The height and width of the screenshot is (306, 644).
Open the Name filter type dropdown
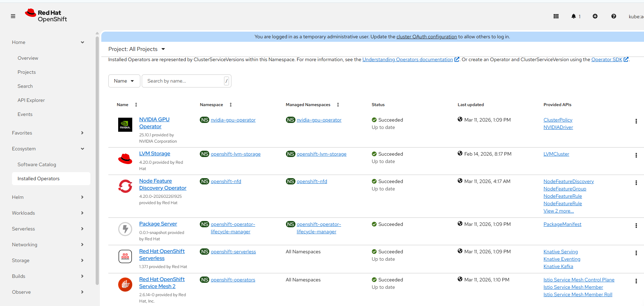point(124,81)
